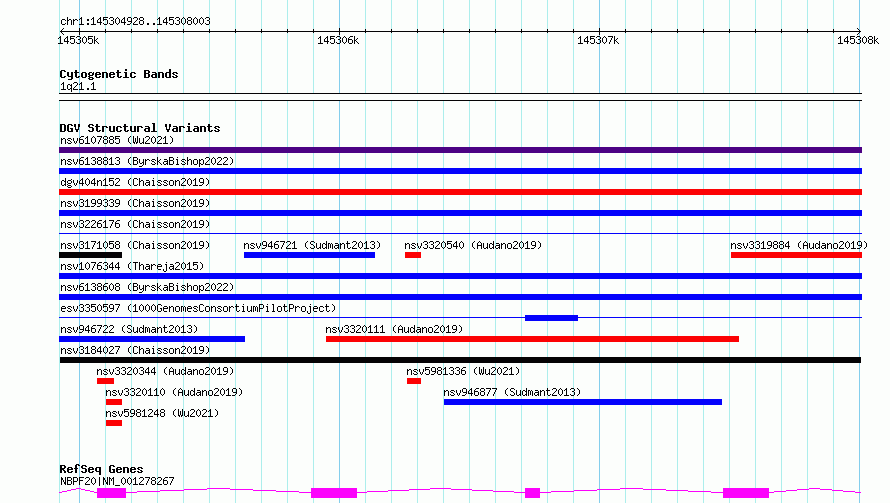Open the nsv3320110 (Audano2019) label
The height and width of the screenshot is (503, 890).
(174, 392)
